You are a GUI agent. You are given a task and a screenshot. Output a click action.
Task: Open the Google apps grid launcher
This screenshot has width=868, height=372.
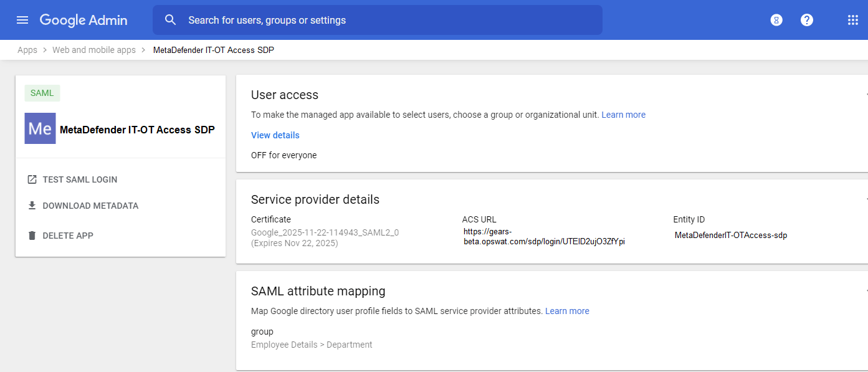[x=853, y=20]
